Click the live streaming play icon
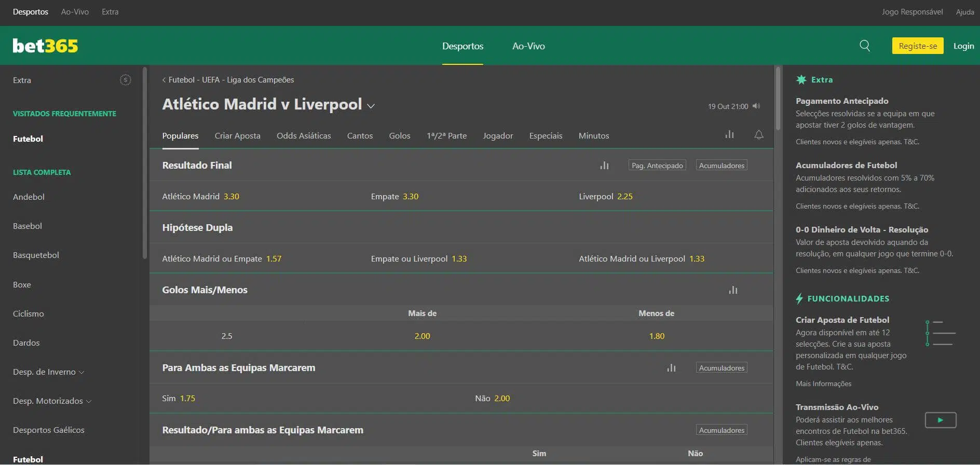The height and width of the screenshot is (465, 980). click(941, 420)
